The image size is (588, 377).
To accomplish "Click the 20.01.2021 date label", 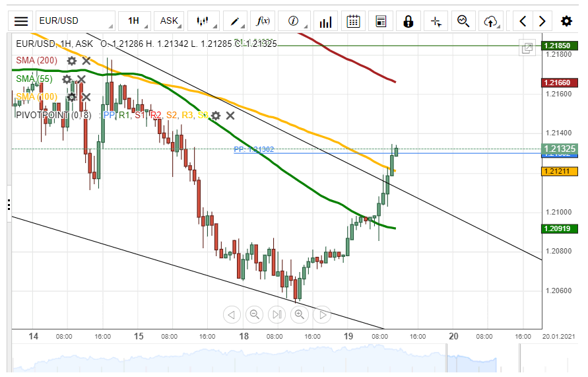I will pyautogui.click(x=558, y=337).
